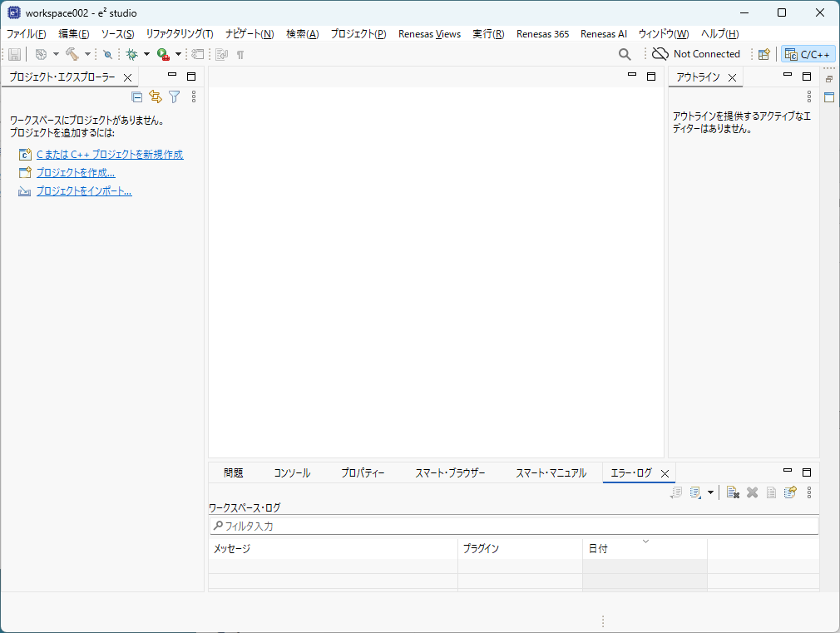Click プロジェクトを作成... link

[76, 172]
